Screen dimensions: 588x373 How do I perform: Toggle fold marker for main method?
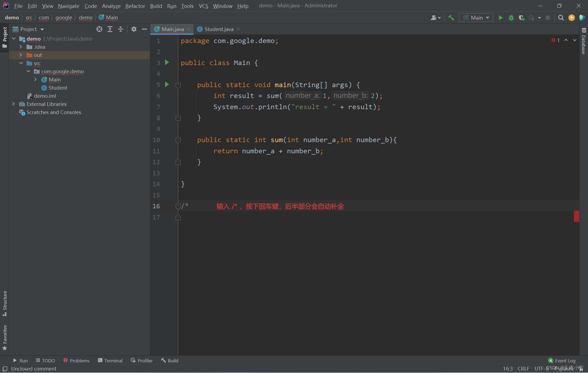point(178,85)
